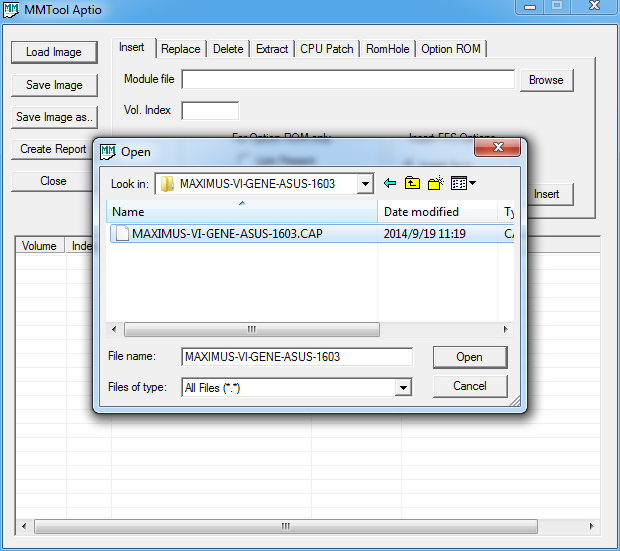Click the MMTool icon in Open dialog title
The width and height of the screenshot is (620, 551).
[x=108, y=151]
